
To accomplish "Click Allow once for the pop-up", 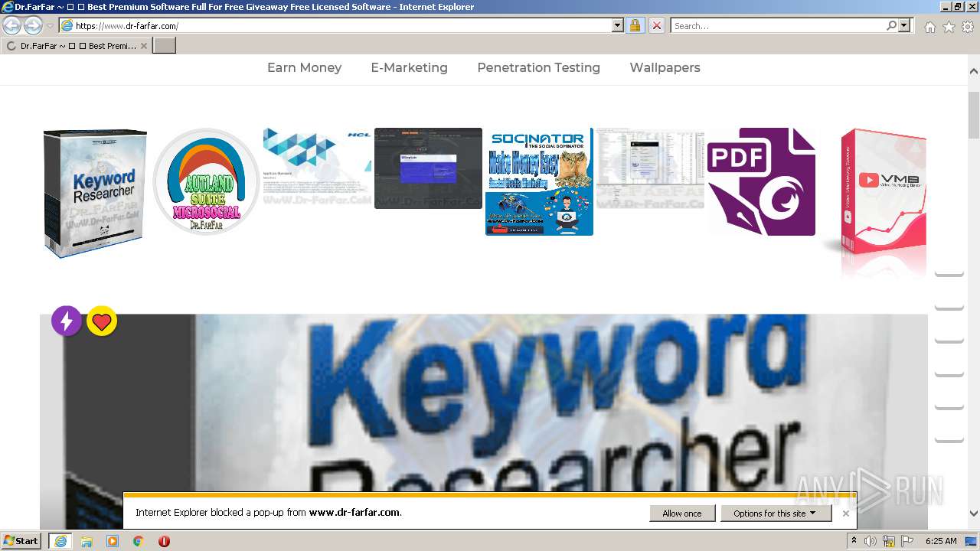I will (x=681, y=514).
